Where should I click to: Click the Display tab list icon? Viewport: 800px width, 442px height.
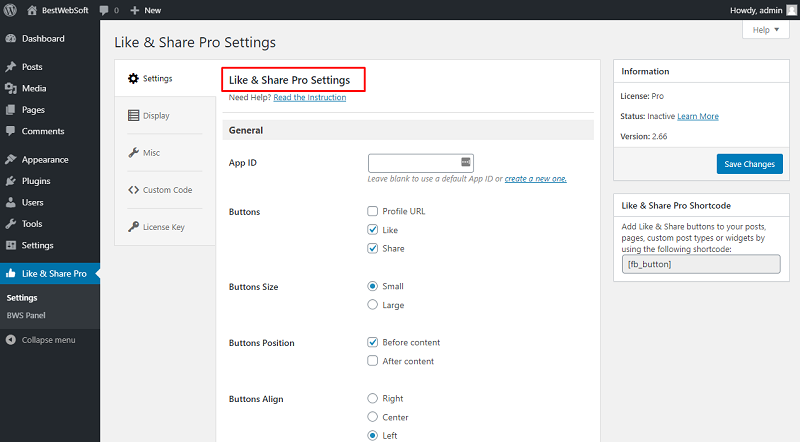(x=133, y=115)
